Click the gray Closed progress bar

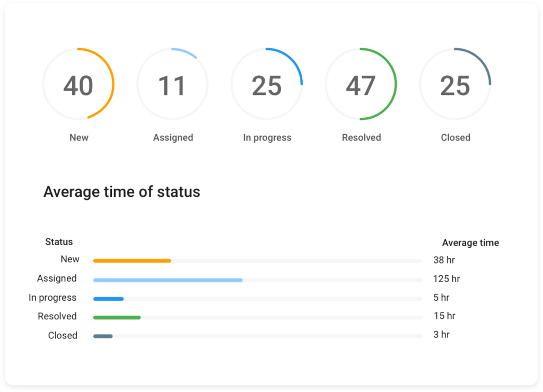[103, 336]
